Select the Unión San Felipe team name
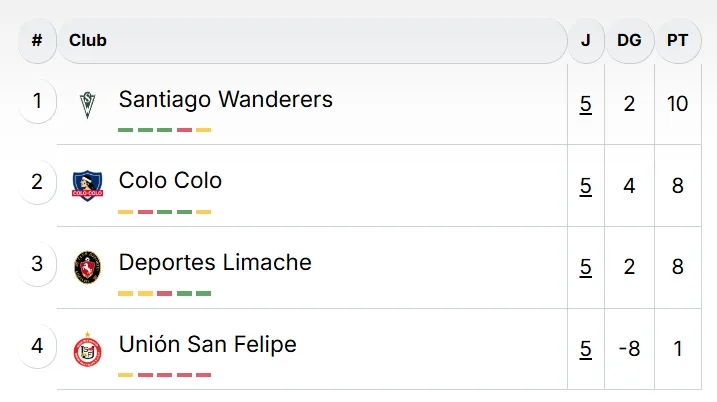Viewport: 717px width, 402px height. (207, 345)
